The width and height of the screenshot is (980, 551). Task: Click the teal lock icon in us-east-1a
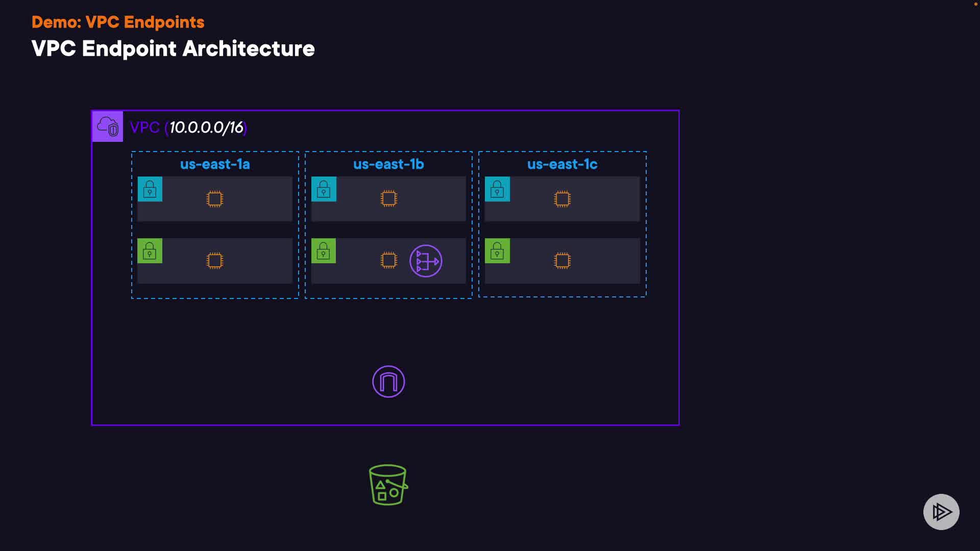click(150, 189)
